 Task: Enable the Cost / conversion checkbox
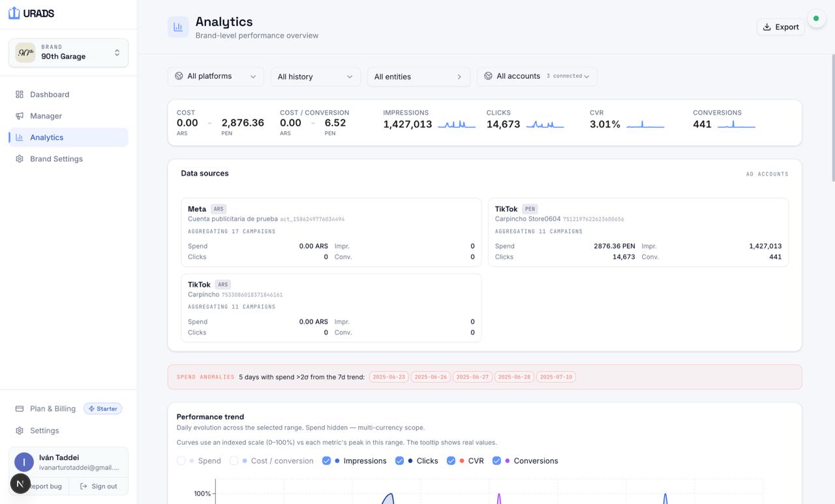(234, 460)
